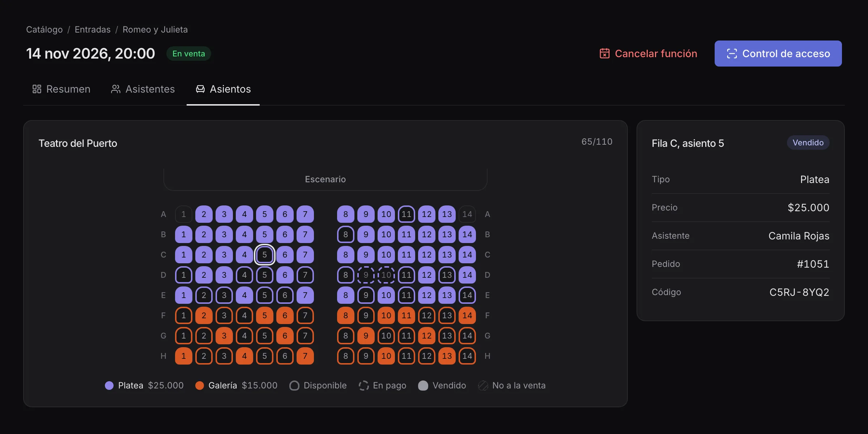Click the scan icon in Control de acceso
The image size is (868, 434).
[732, 54]
